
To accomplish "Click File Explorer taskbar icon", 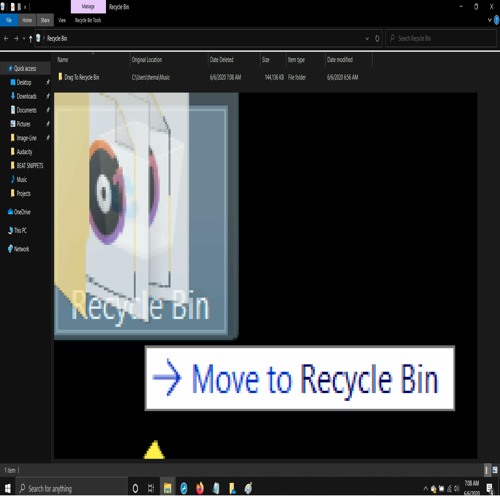I will [167, 489].
